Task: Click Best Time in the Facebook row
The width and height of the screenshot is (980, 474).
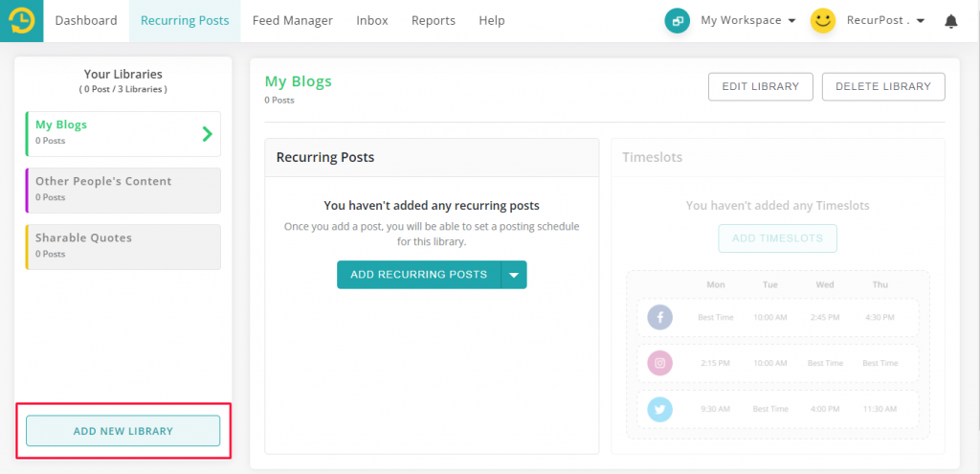Action: coord(716,317)
